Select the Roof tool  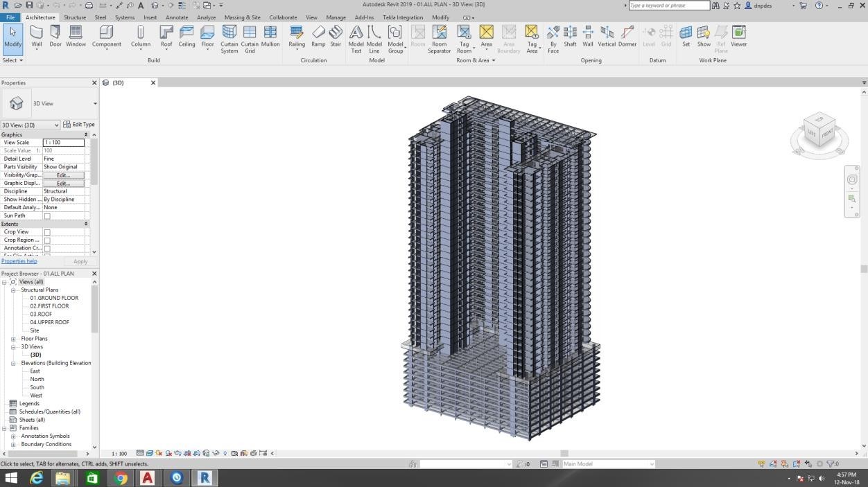tap(166, 36)
